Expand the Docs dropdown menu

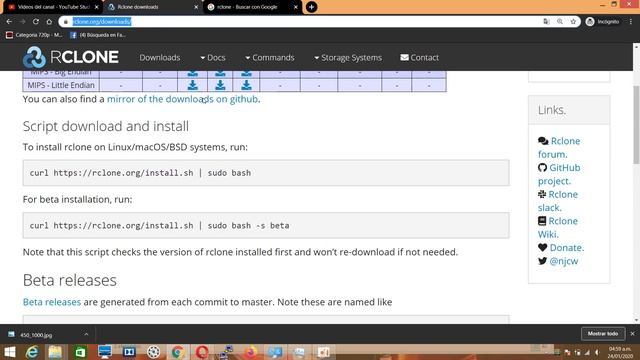213,58
